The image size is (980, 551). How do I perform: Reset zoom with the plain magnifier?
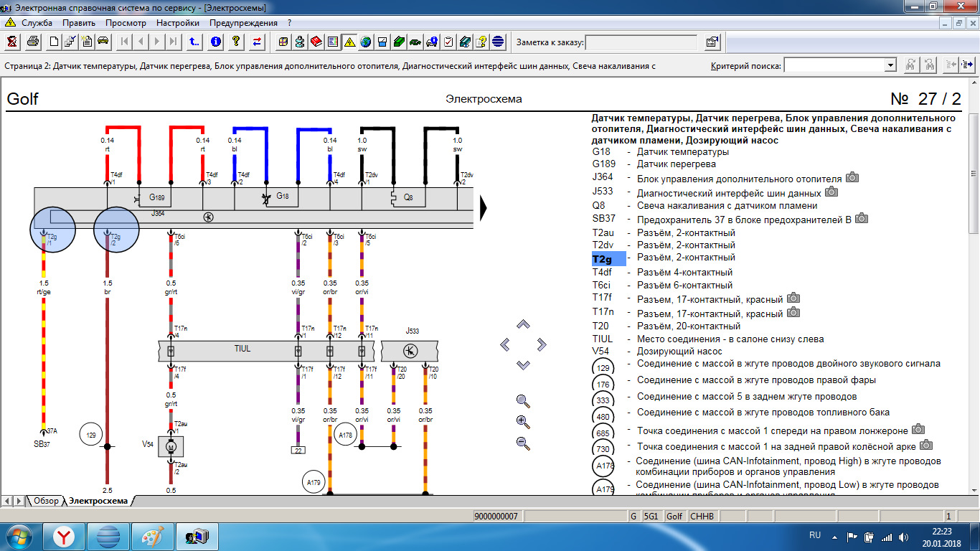[523, 401]
